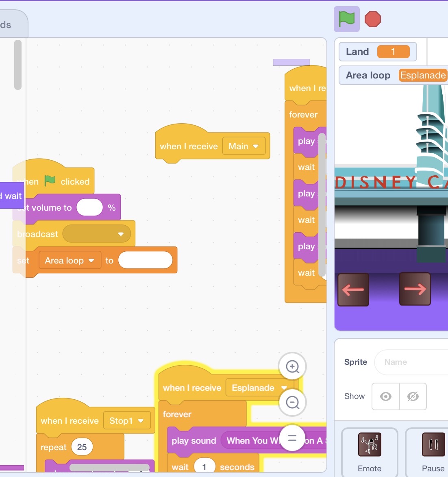Screen dimensions: 448x477
Task: Click the repeat 25 count field
Action: tap(82, 447)
